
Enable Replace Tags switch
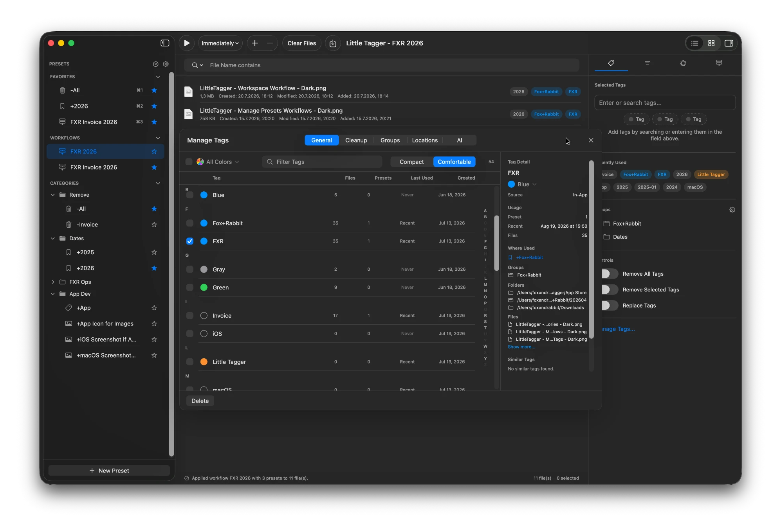(x=609, y=306)
